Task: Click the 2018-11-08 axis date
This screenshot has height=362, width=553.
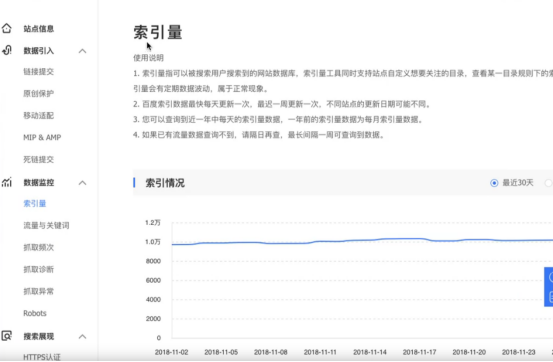Action: click(271, 352)
